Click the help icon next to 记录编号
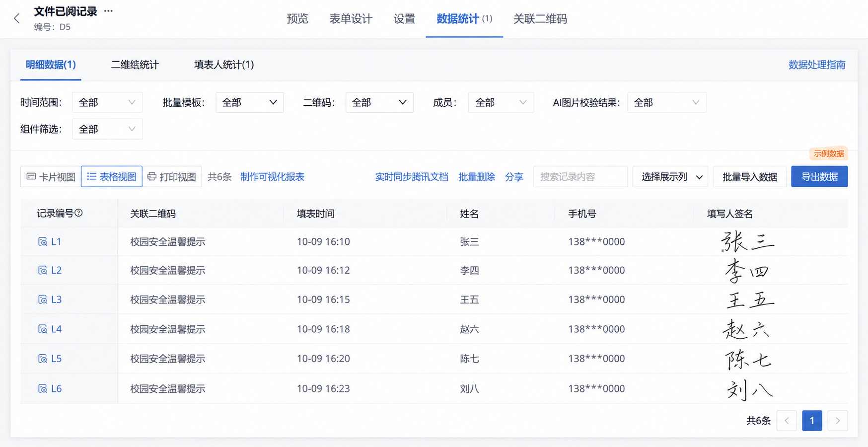 pyautogui.click(x=78, y=213)
